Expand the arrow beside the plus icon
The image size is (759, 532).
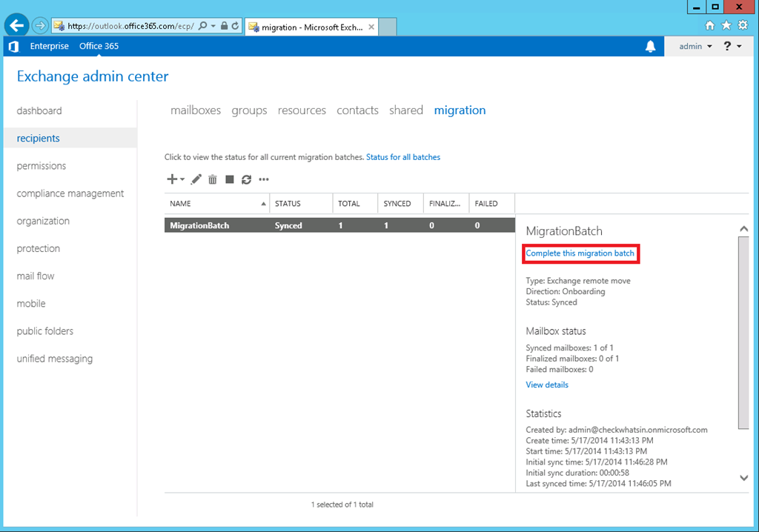[x=182, y=179]
